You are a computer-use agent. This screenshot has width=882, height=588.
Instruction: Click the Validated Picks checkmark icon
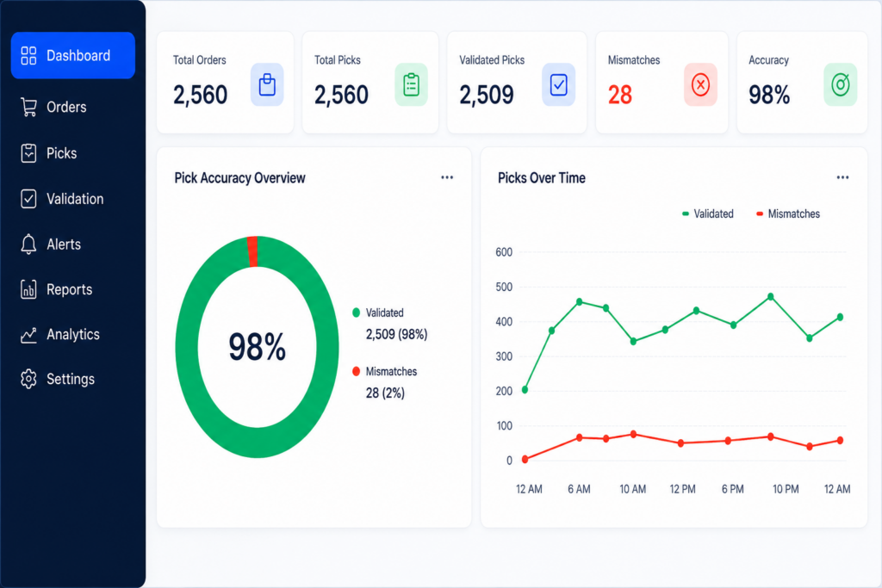[x=558, y=85]
